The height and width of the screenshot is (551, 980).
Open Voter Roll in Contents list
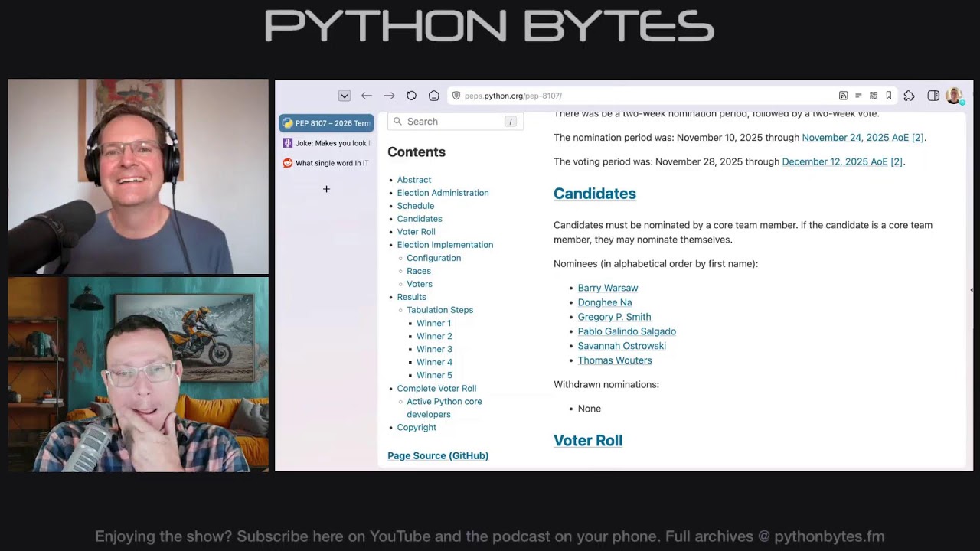point(416,232)
